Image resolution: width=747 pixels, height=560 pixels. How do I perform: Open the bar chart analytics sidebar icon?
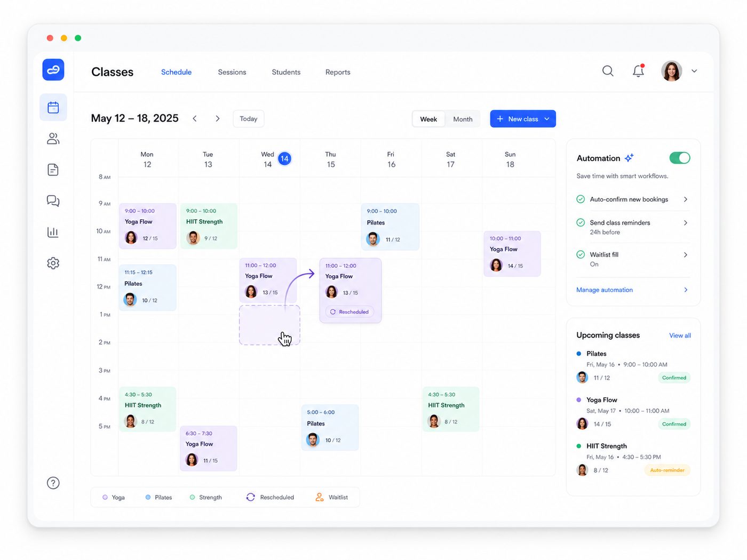point(53,232)
